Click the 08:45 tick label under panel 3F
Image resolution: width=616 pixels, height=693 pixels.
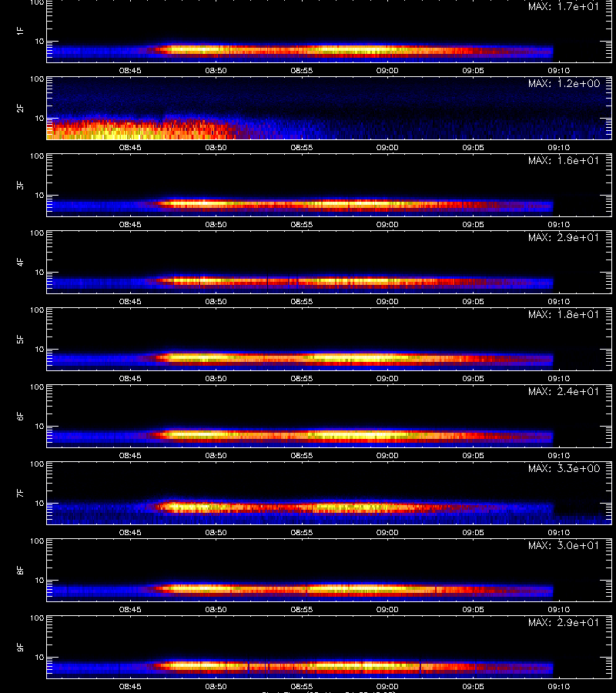point(130,224)
